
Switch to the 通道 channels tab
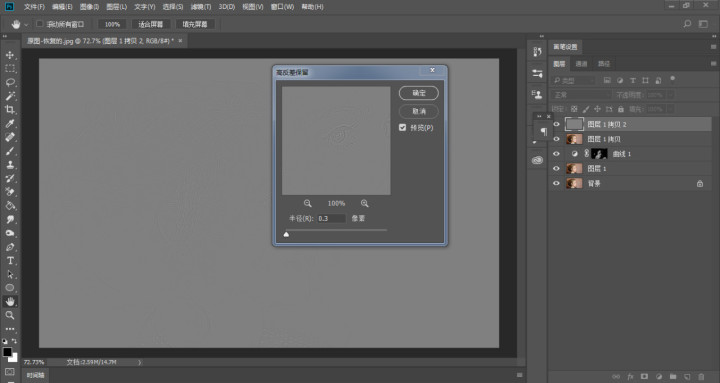(x=581, y=64)
